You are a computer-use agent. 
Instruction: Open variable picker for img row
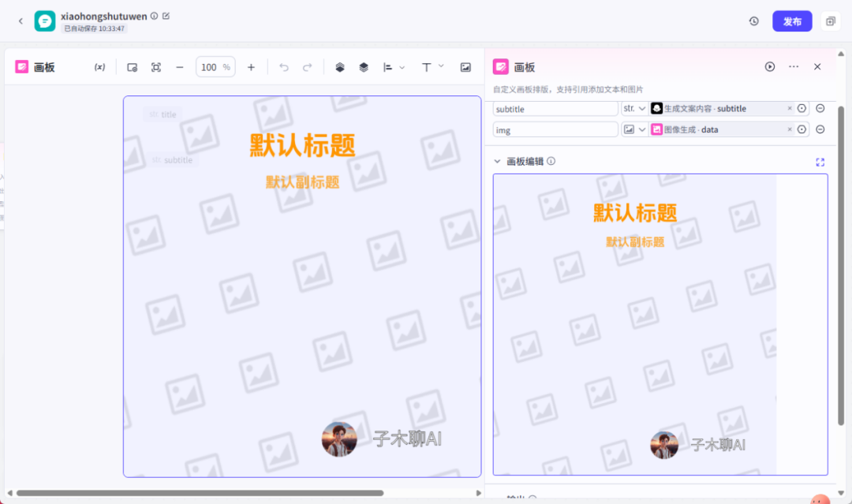pos(802,129)
